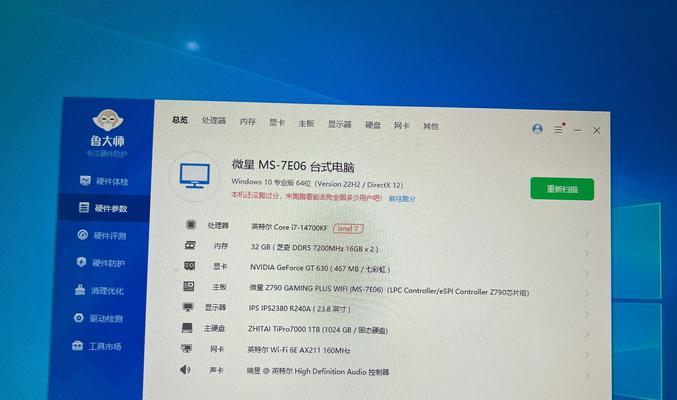
Task: Expand the 主硬盘 row chevron
Action: click(x=587, y=334)
